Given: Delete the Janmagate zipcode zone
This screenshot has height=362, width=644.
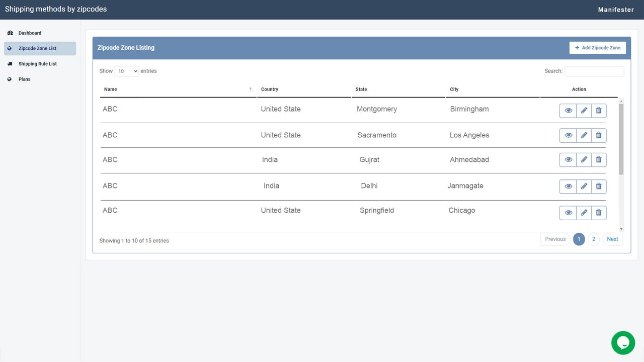Looking at the screenshot, I should [599, 187].
